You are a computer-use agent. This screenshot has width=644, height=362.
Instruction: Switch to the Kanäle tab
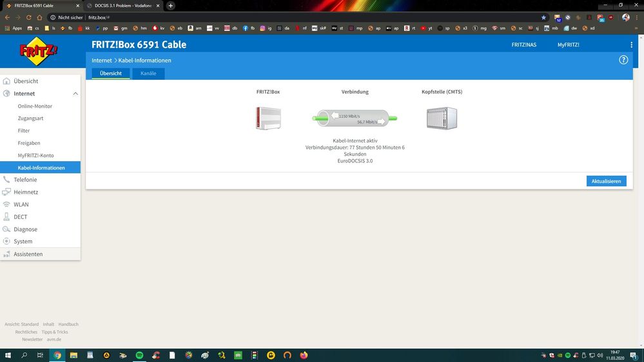148,73
